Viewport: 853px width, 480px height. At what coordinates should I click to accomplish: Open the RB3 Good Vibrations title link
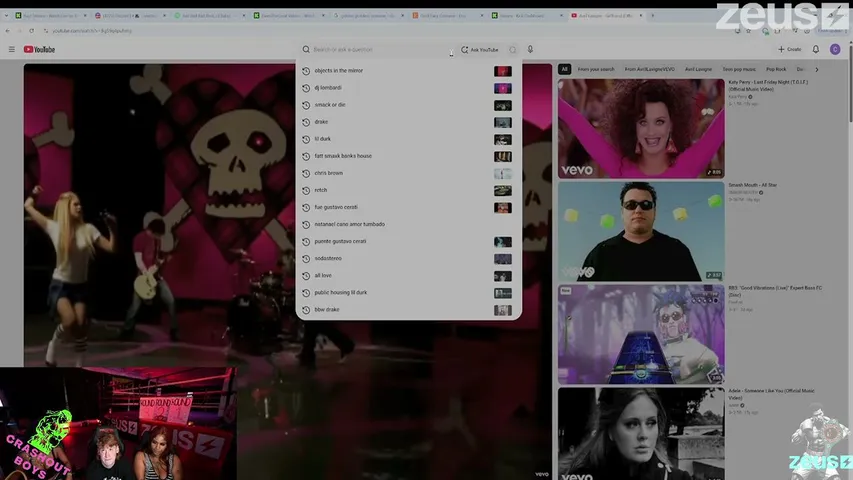tap(775, 291)
